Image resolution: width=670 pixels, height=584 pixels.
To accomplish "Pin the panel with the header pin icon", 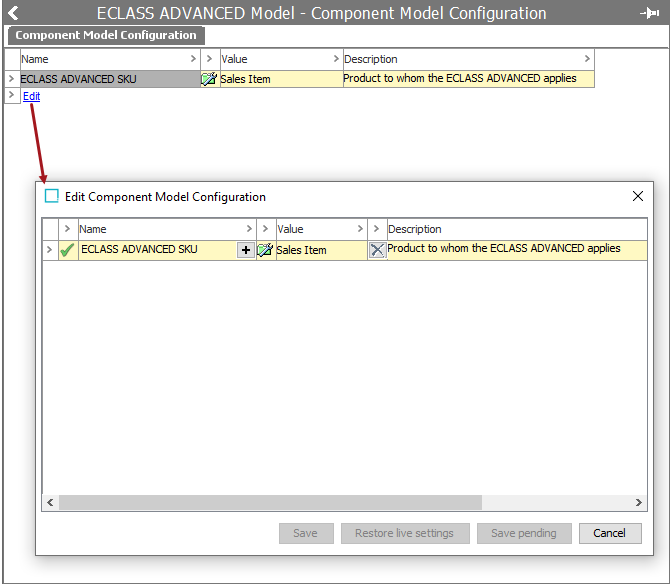I will click(649, 13).
